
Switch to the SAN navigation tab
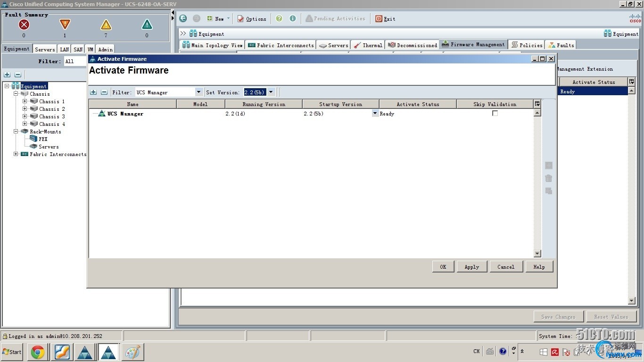pos(78,49)
